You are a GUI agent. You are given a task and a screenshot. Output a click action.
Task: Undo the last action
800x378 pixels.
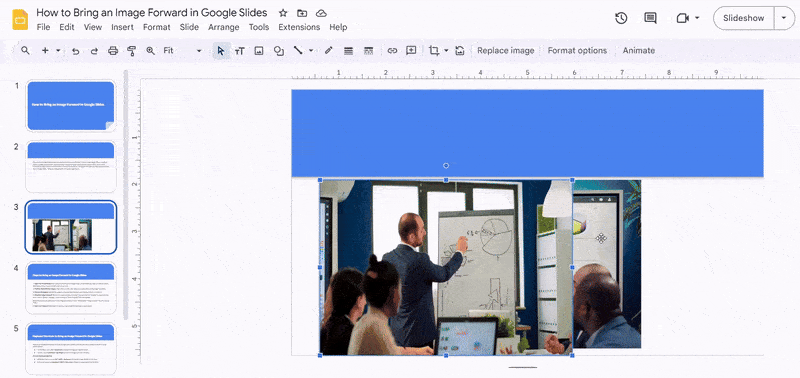pyautogui.click(x=76, y=51)
